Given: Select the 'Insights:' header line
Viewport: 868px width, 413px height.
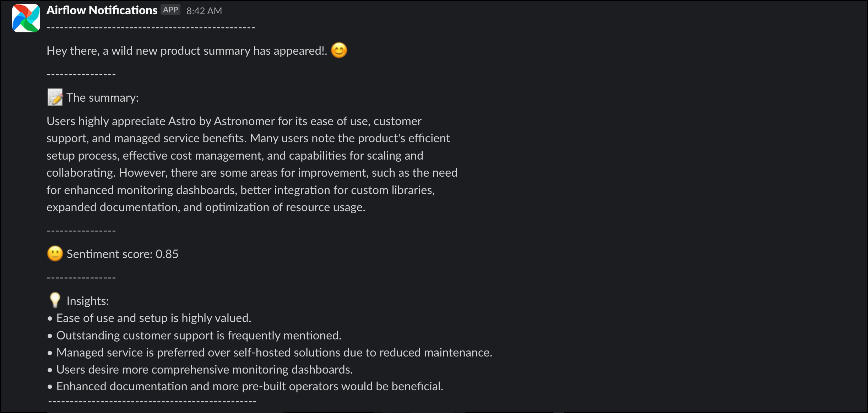Looking at the screenshot, I should click(87, 300).
